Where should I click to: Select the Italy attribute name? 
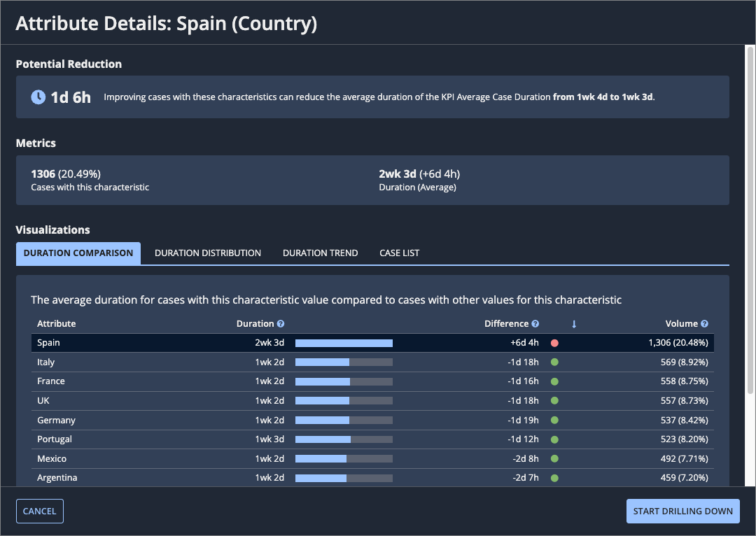tap(45, 362)
